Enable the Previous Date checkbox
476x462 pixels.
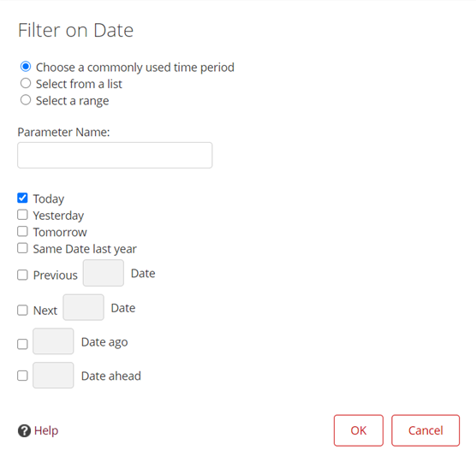tap(22, 275)
